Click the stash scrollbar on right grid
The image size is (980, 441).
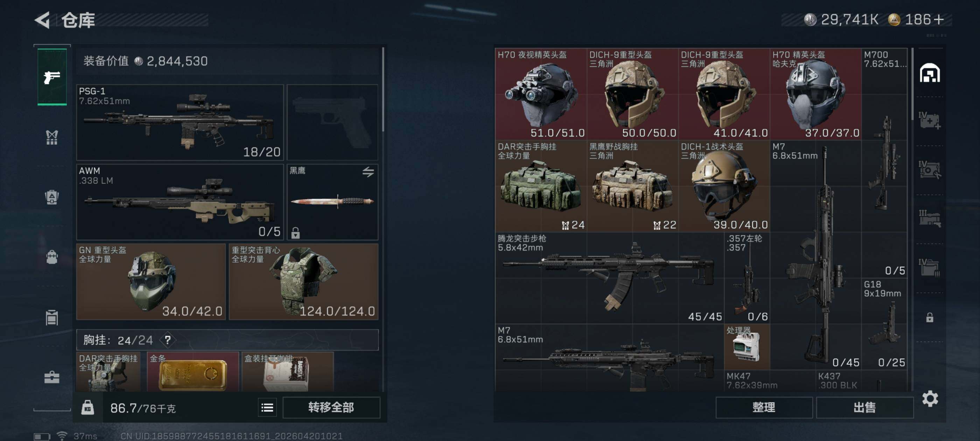click(x=912, y=84)
